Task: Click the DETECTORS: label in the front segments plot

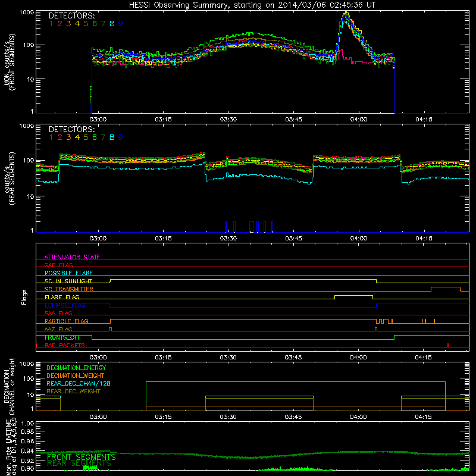Action: [71, 16]
